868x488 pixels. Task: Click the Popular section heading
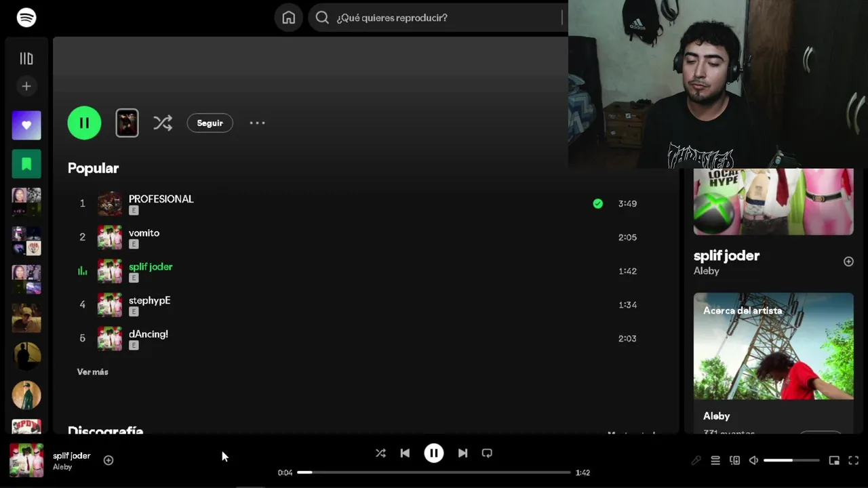click(93, 168)
